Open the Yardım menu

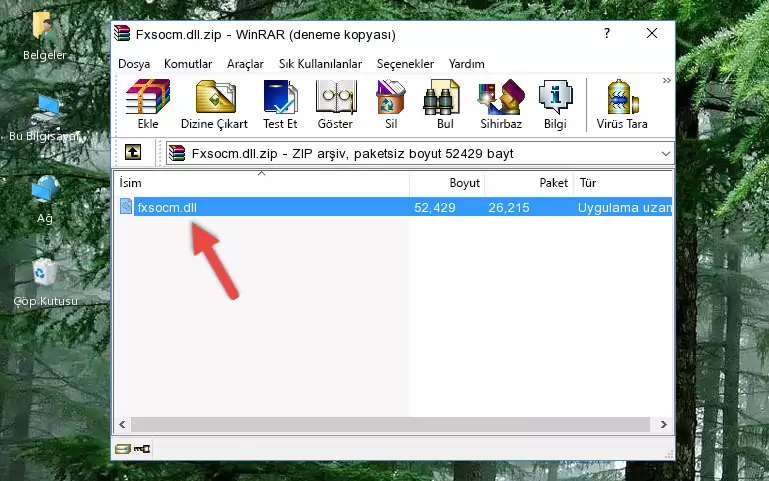466,64
